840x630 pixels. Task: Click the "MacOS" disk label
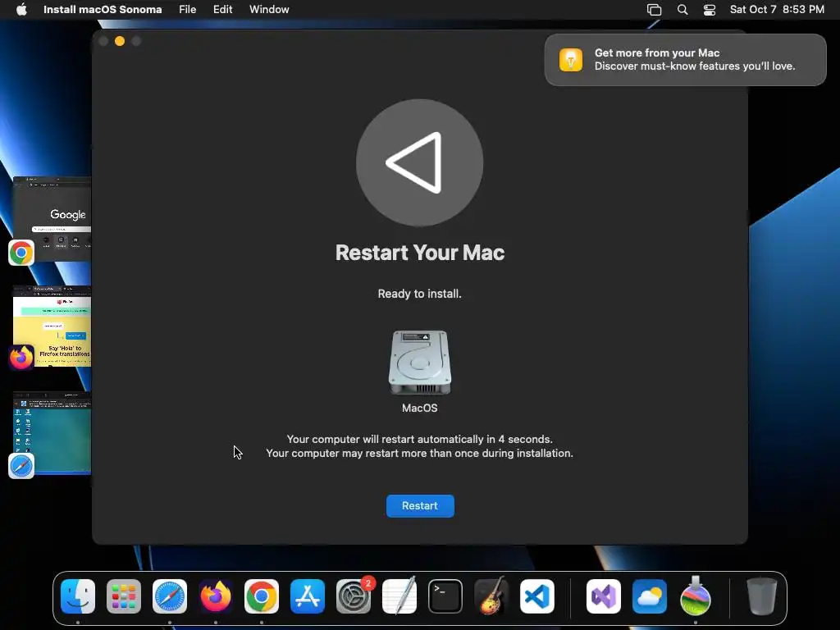tap(419, 409)
